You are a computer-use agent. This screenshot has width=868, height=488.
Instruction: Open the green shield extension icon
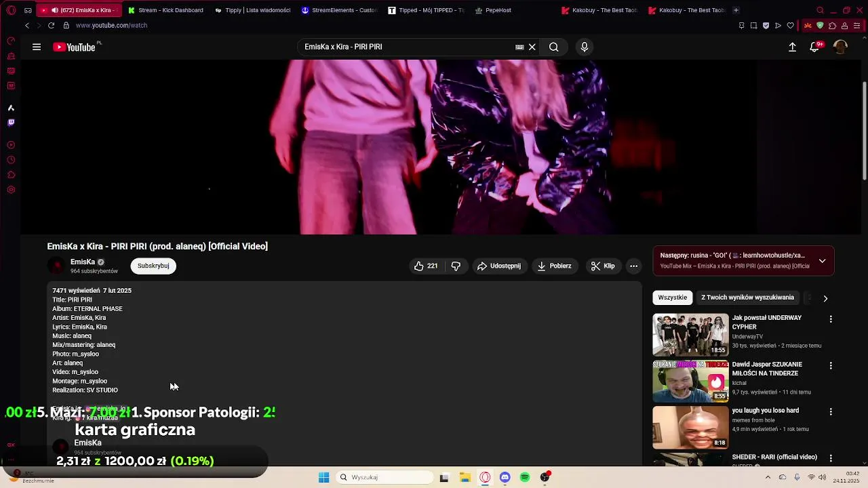point(820,25)
